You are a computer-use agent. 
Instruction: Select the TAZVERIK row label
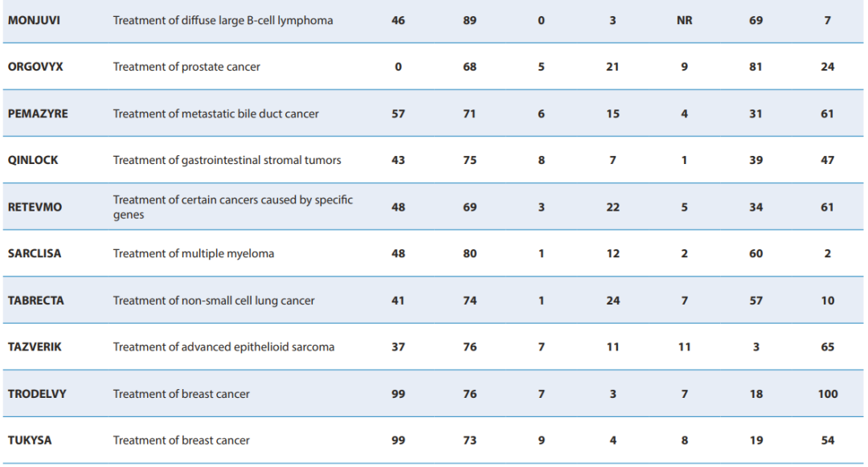35,347
